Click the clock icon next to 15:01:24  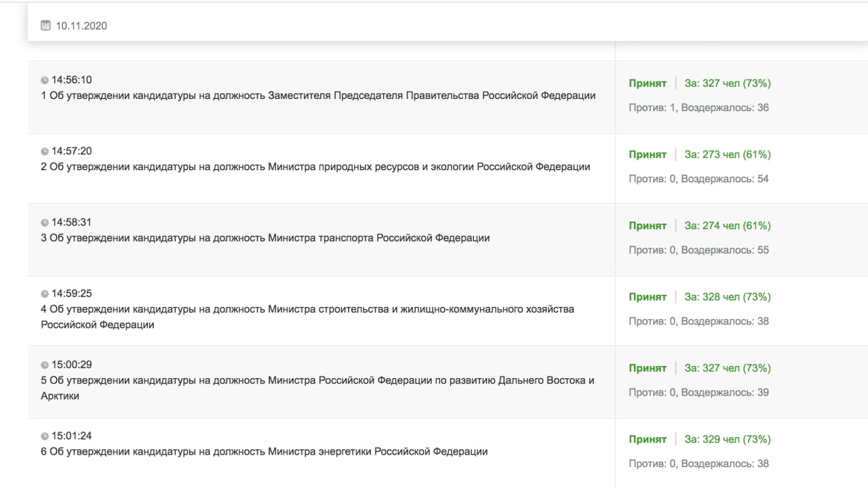pyautogui.click(x=45, y=436)
